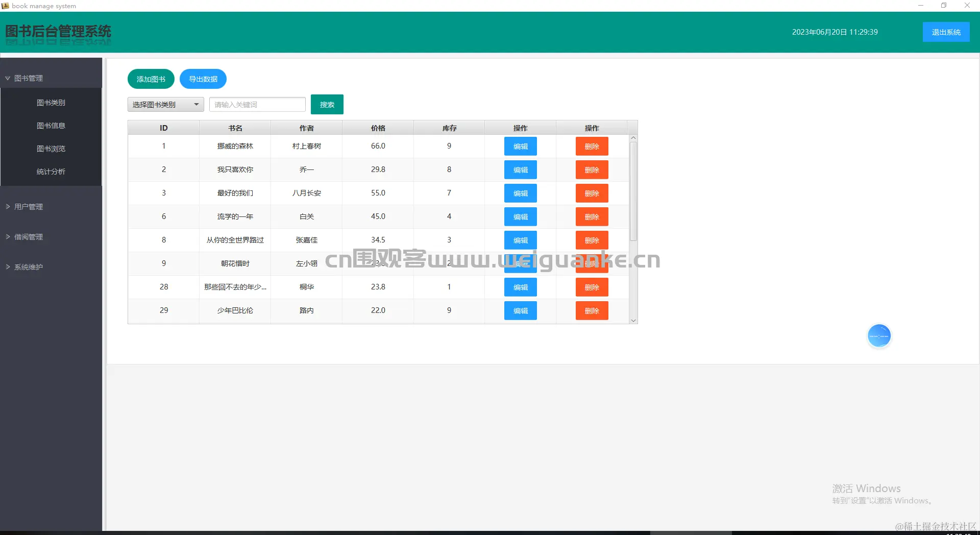
Task: Click the 作者 column header
Action: coord(307,128)
